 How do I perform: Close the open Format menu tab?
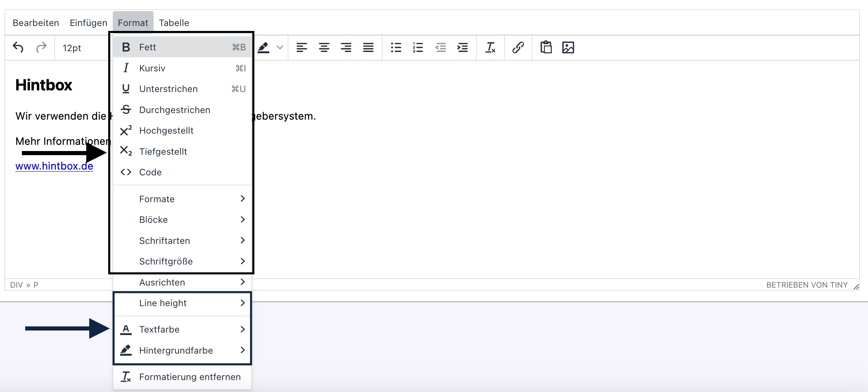coord(133,23)
